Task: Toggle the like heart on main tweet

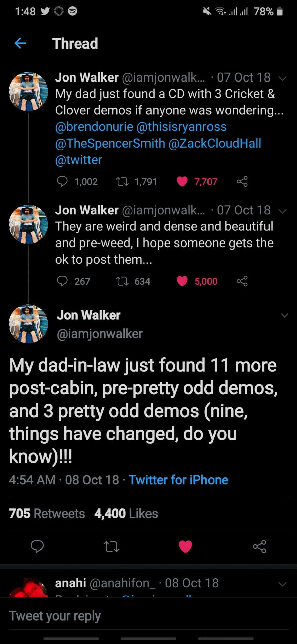Action: point(185,546)
